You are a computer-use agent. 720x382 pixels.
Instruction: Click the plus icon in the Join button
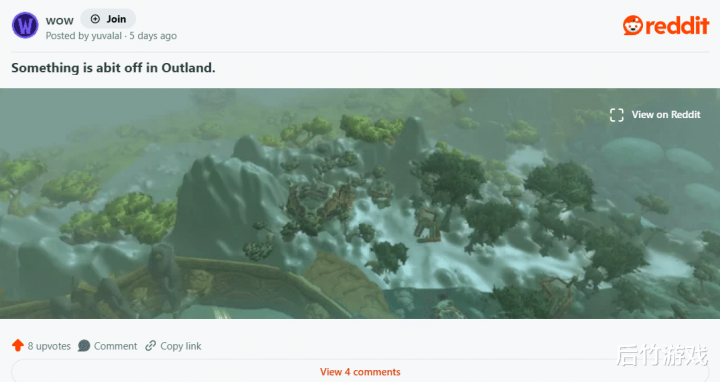tap(95, 19)
